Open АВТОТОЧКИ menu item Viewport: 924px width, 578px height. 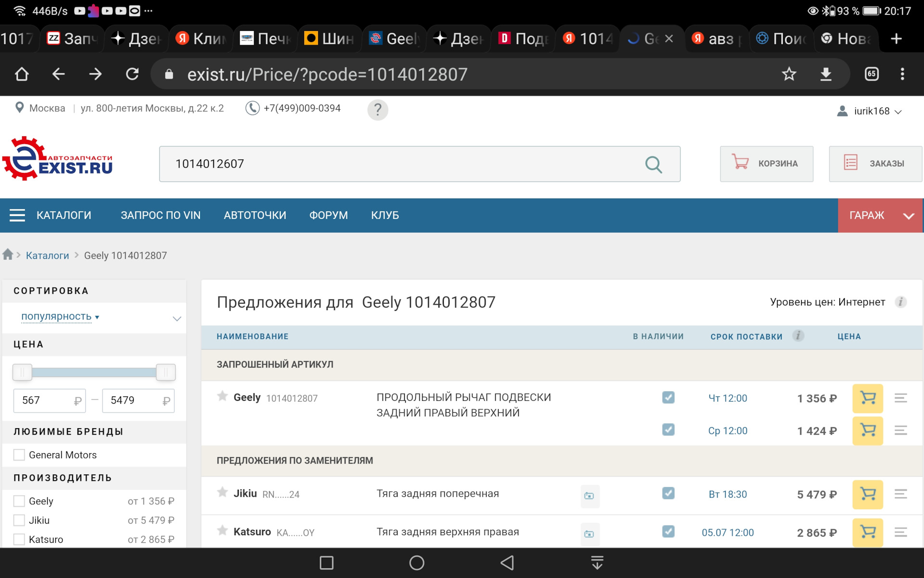[255, 215]
